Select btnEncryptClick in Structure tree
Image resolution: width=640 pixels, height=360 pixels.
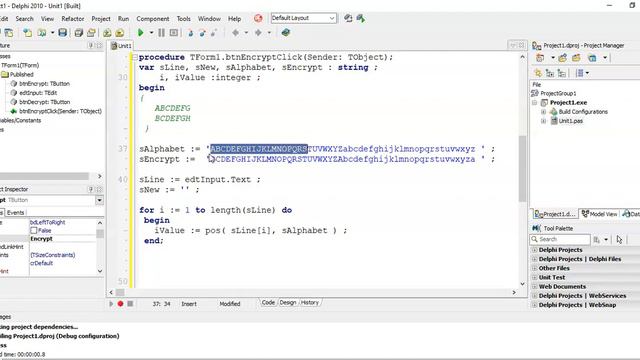(x=56, y=111)
